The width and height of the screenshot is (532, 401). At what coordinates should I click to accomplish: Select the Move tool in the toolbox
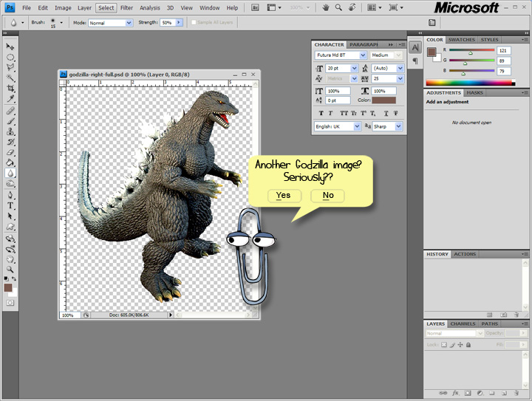tap(11, 47)
